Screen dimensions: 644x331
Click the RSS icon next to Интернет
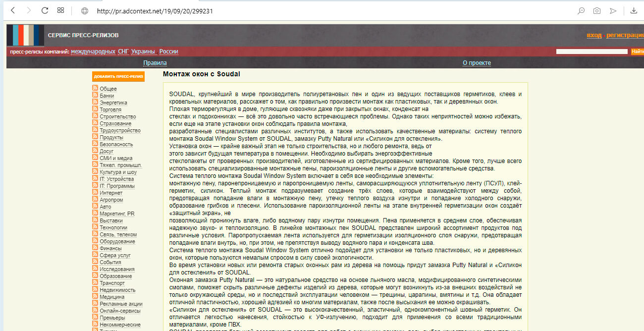click(95, 193)
